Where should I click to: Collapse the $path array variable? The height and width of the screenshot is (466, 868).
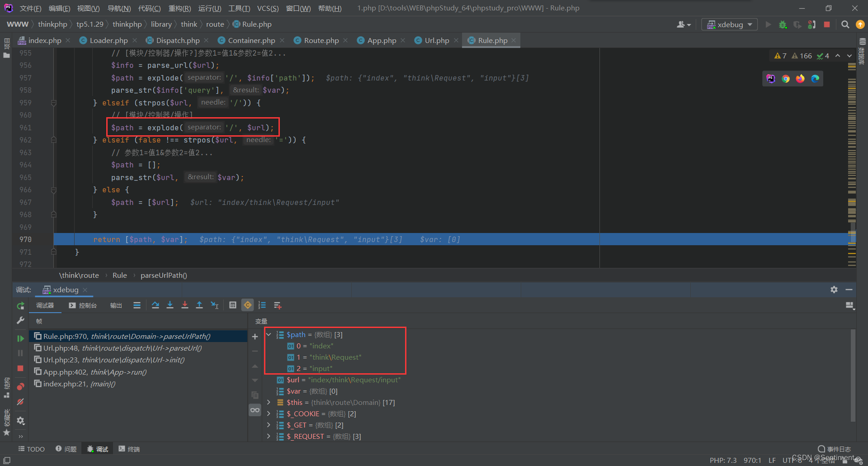click(x=269, y=335)
